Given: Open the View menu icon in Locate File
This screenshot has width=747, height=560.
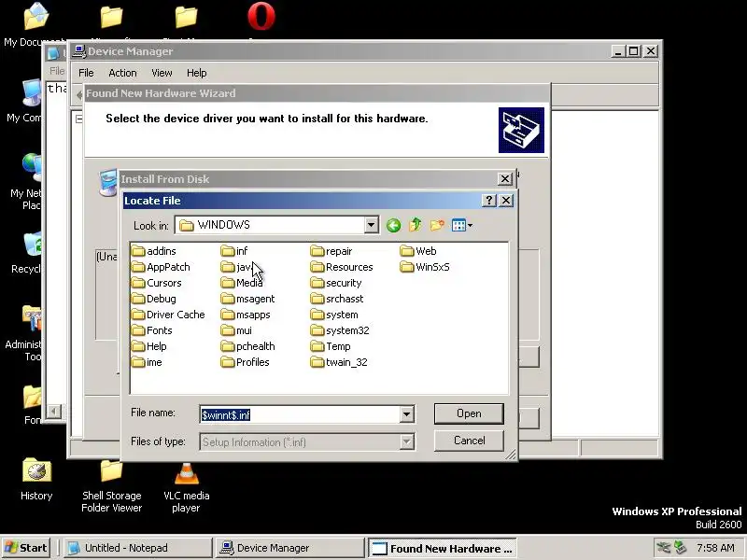Looking at the screenshot, I should [461, 225].
